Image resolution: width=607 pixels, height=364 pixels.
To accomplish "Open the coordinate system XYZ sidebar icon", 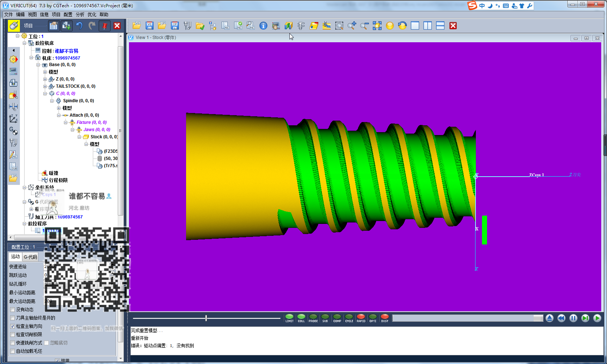I will [x=13, y=118].
